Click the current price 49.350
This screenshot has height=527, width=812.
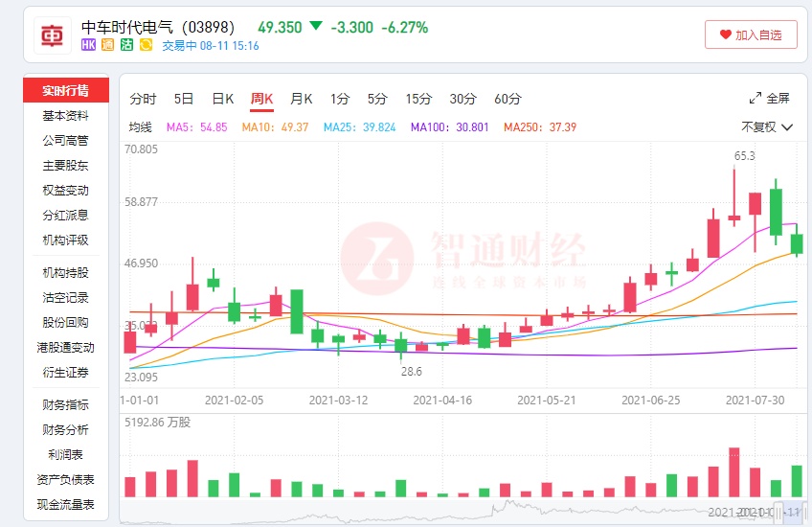click(x=281, y=28)
